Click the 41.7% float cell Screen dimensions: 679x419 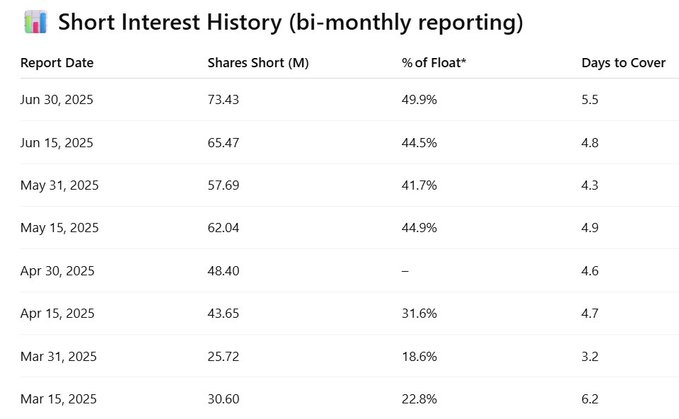pyautogui.click(x=419, y=186)
